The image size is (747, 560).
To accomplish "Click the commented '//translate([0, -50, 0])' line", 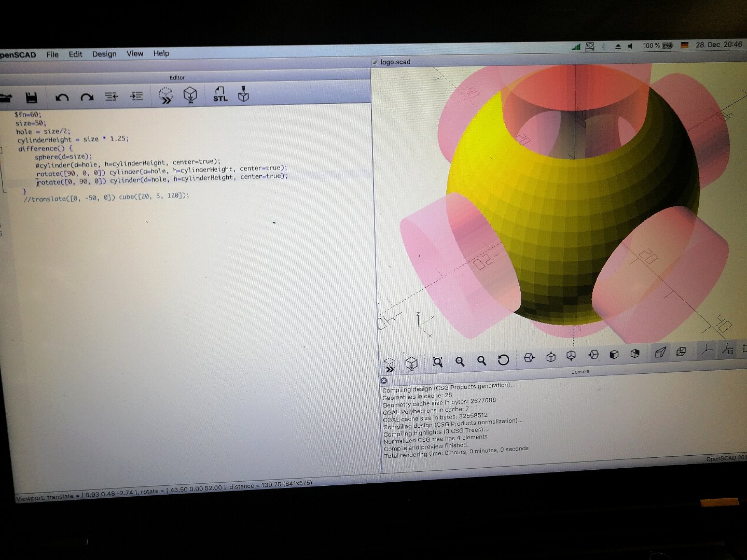I will click(106, 197).
